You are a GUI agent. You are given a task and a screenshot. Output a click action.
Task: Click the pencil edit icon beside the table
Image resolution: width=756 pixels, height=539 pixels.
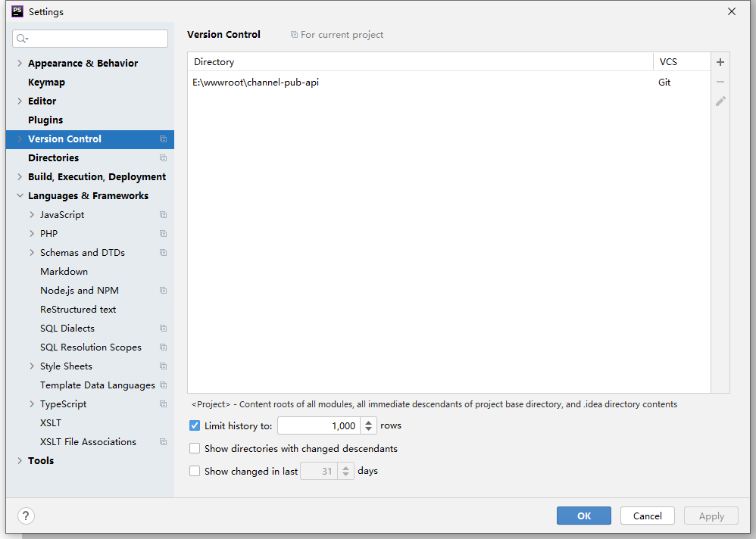(x=720, y=101)
